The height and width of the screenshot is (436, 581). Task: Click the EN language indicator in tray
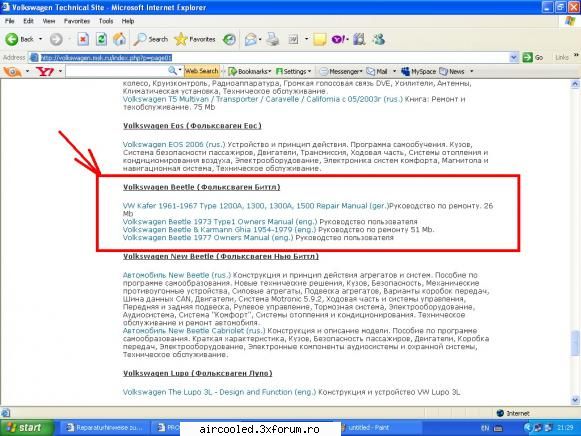[x=485, y=428]
